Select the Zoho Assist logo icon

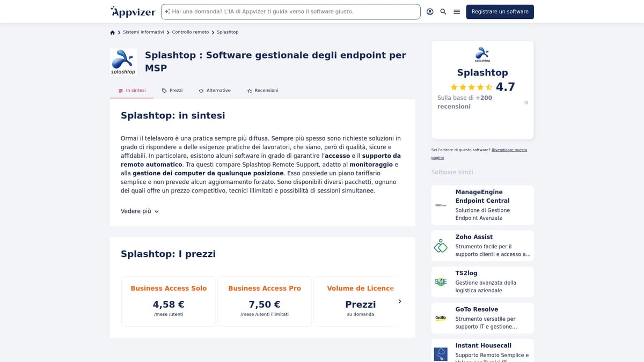tap(441, 246)
